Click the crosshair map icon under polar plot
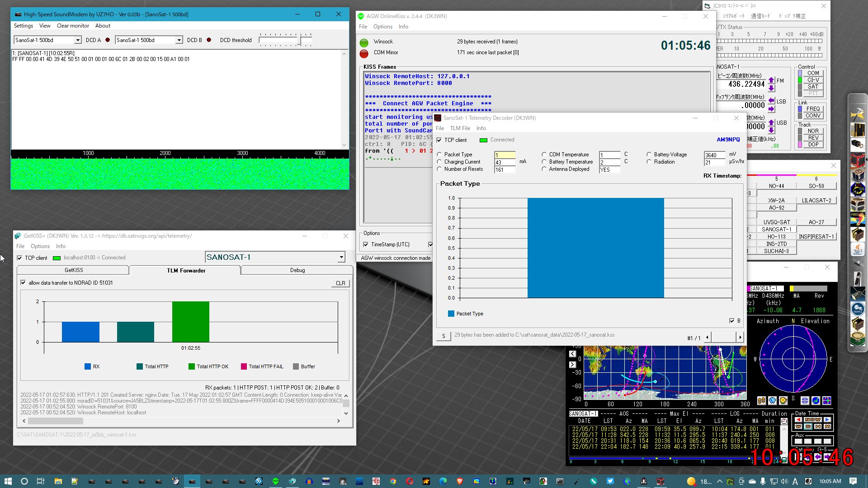 (x=827, y=400)
